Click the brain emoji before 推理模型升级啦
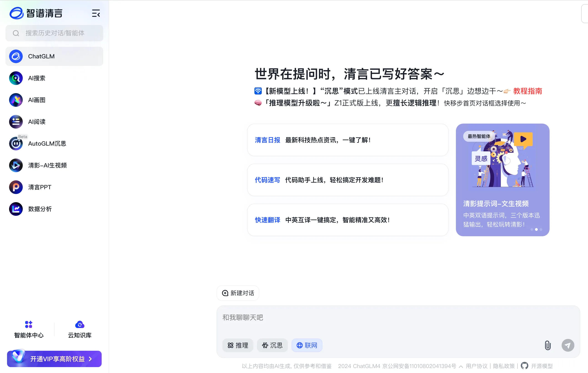The height and width of the screenshot is (373, 588). [x=258, y=103]
